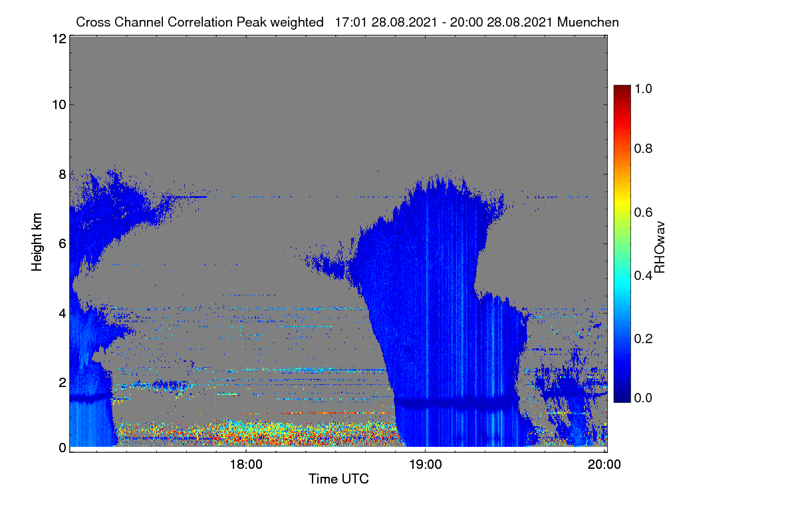Click the 2 km height tick label
The width and height of the screenshot is (798, 532).
click(63, 382)
